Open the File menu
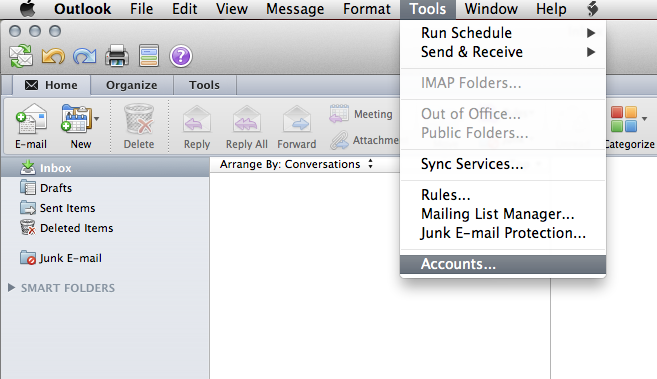Screen dimensions: 657x379 tap(141, 9)
